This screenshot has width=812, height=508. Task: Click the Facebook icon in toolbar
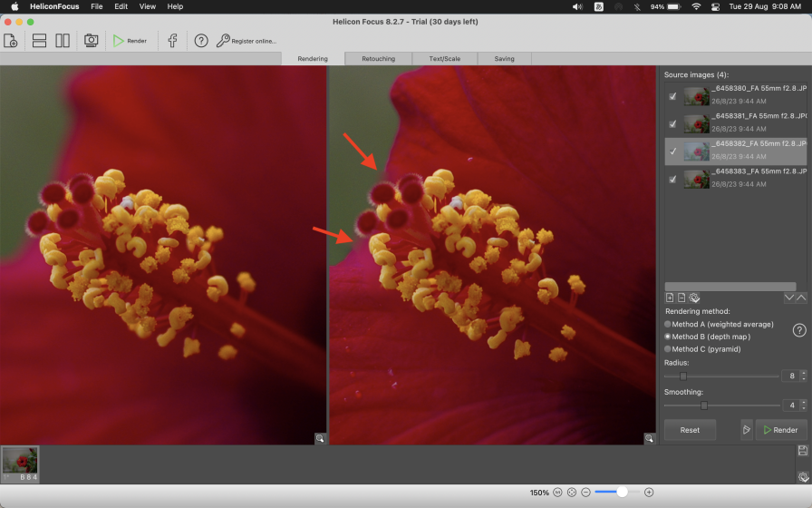[x=172, y=41]
